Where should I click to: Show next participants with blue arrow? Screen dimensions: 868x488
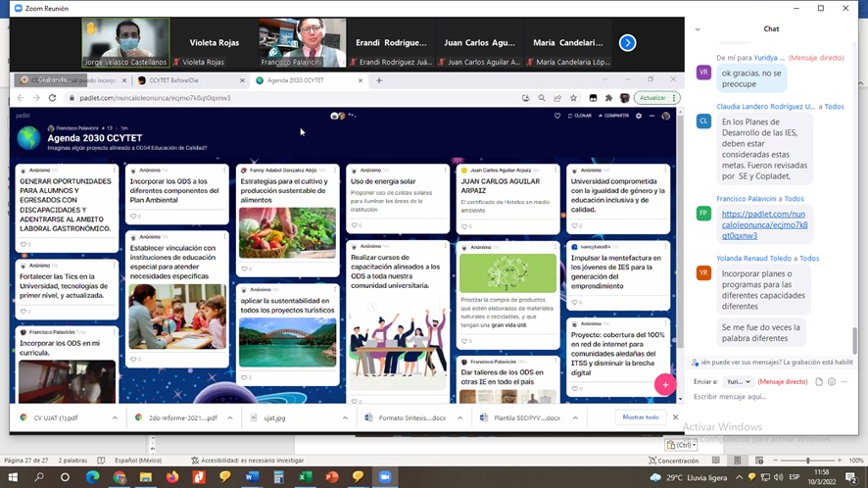click(627, 43)
